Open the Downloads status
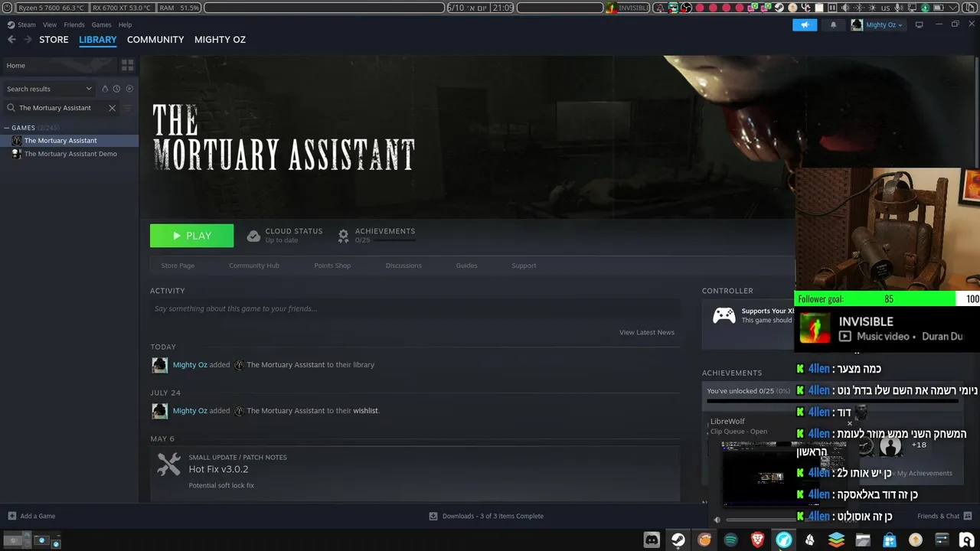The height and width of the screenshot is (551, 980). pos(486,516)
